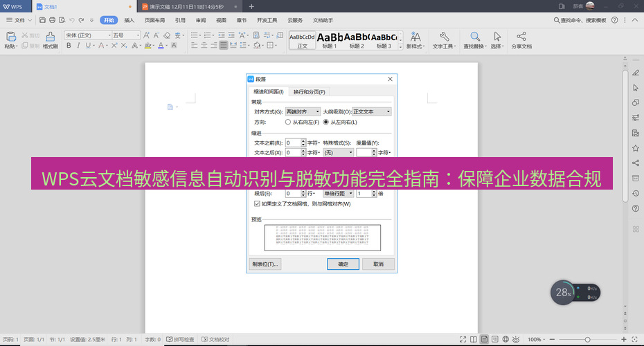Open the special format (特殊格式) dropdown

[x=338, y=153]
